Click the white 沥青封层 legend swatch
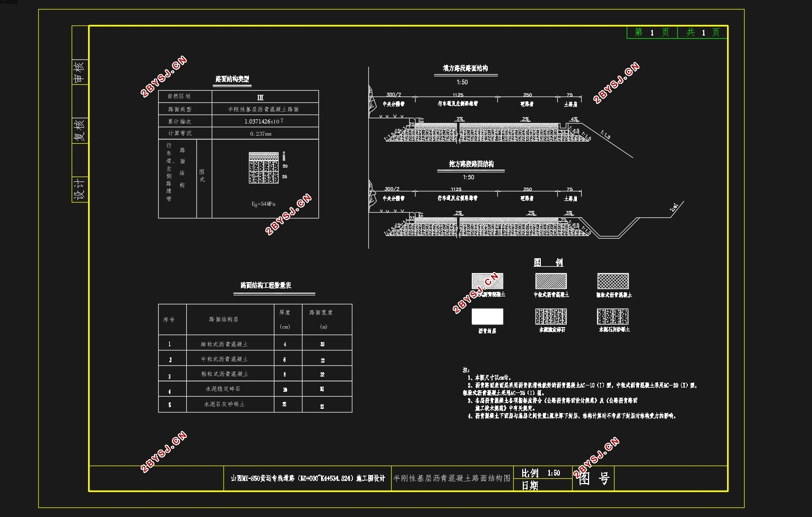The image size is (812, 517). click(x=487, y=317)
